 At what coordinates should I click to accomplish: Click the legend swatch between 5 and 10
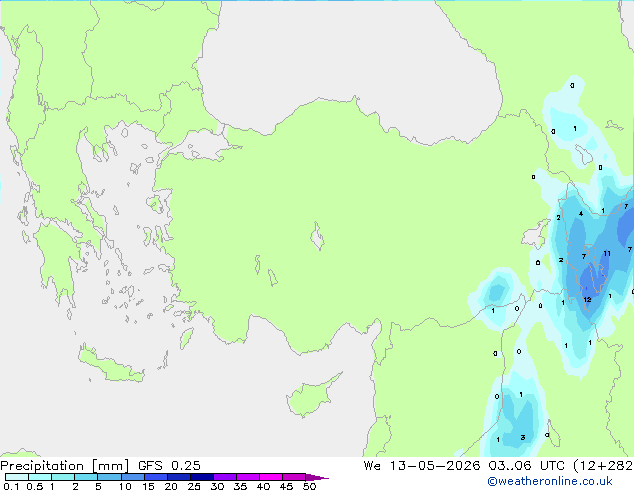109,477
